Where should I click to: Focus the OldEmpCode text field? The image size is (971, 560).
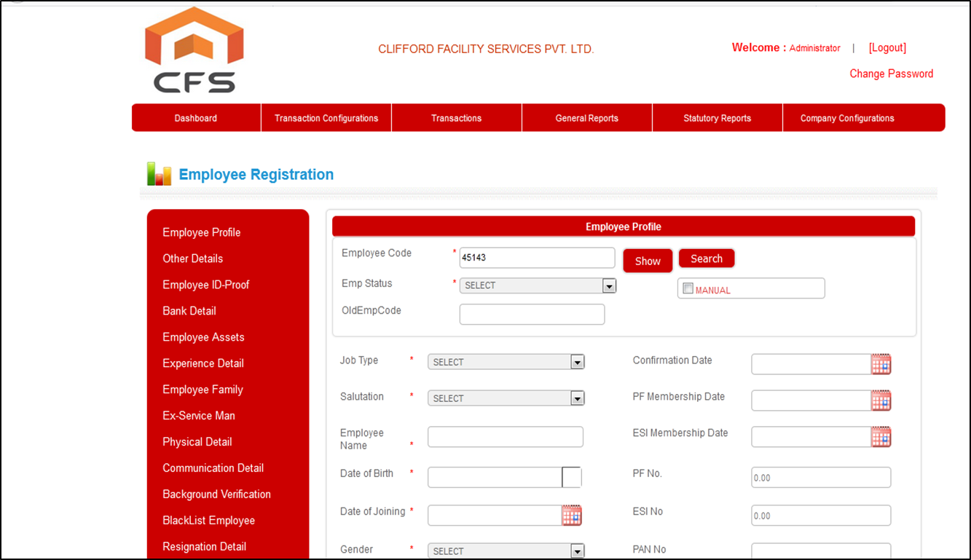(532, 315)
